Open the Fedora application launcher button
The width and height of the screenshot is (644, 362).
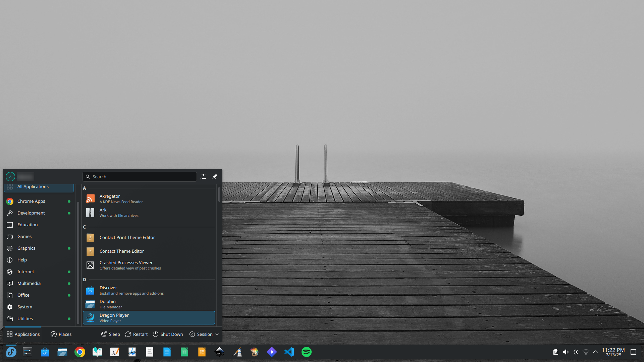tap(11, 352)
